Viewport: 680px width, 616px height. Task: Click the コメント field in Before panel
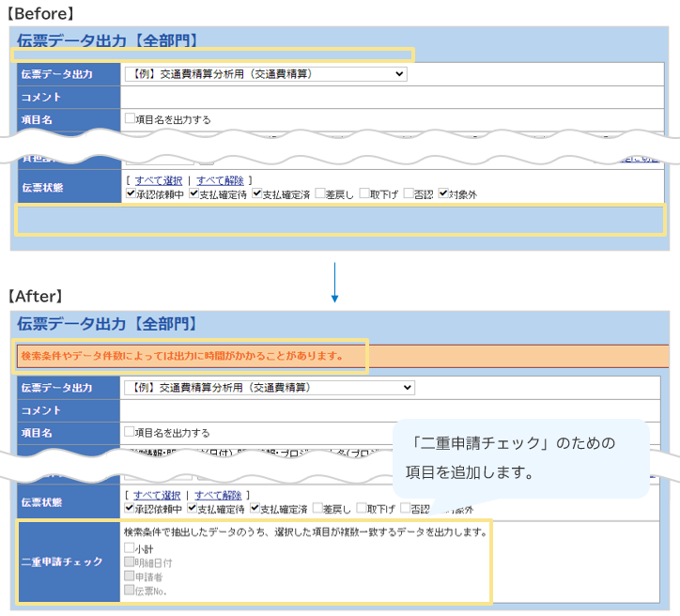(376, 97)
